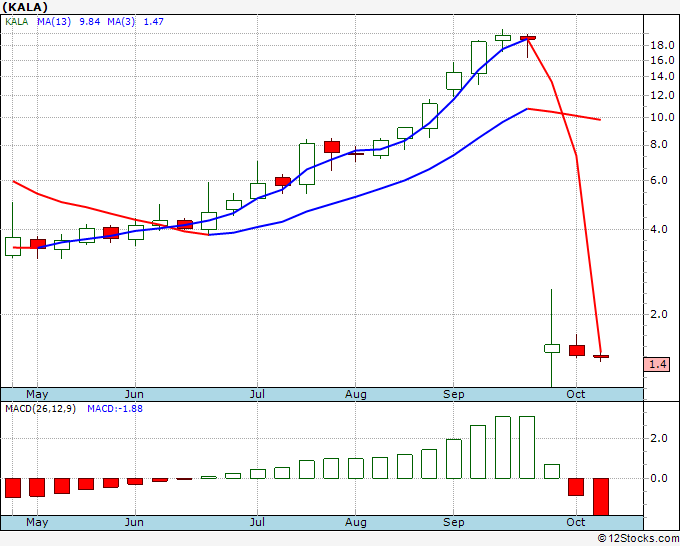Viewport: 680px width, 546px height.
Task: Click the red candle at the September peak
Action: point(528,38)
